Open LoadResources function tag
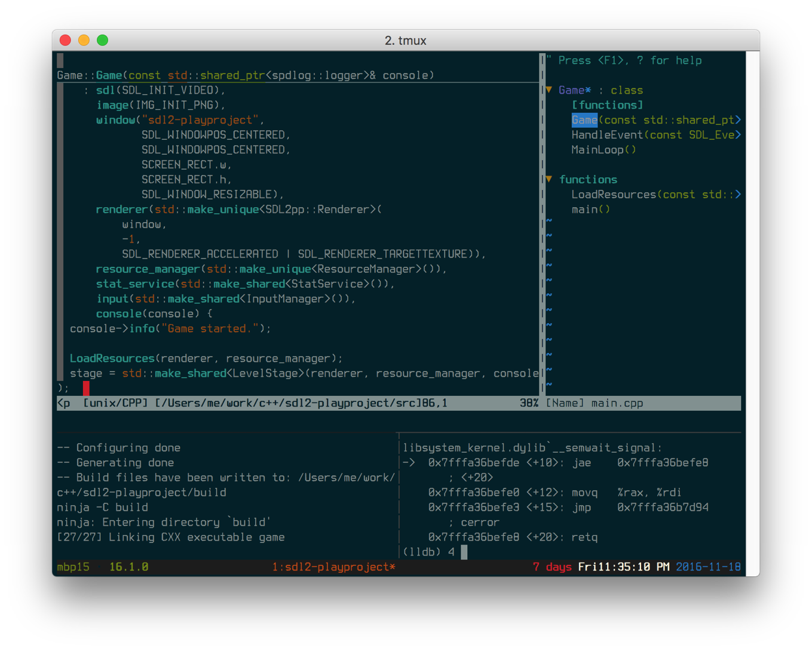The image size is (812, 651). 614,195
